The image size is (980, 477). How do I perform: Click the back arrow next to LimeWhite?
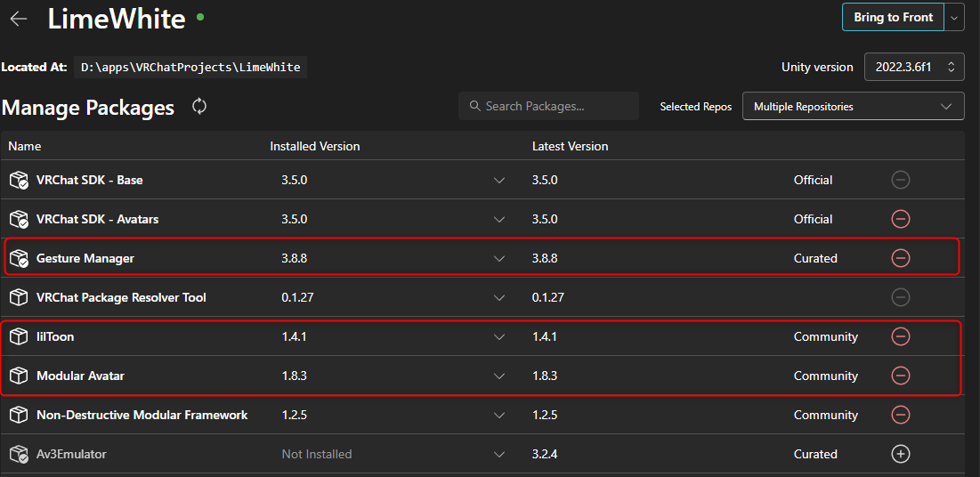[x=19, y=19]
